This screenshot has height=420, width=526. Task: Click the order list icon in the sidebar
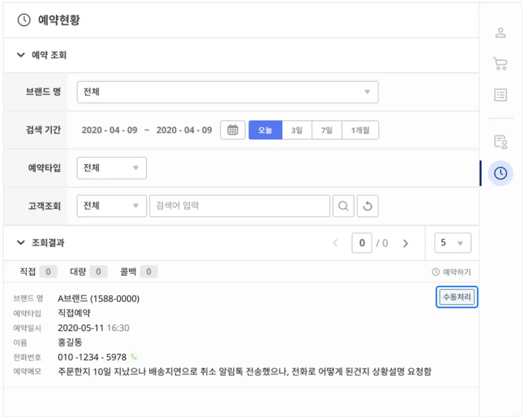(501, 95)
